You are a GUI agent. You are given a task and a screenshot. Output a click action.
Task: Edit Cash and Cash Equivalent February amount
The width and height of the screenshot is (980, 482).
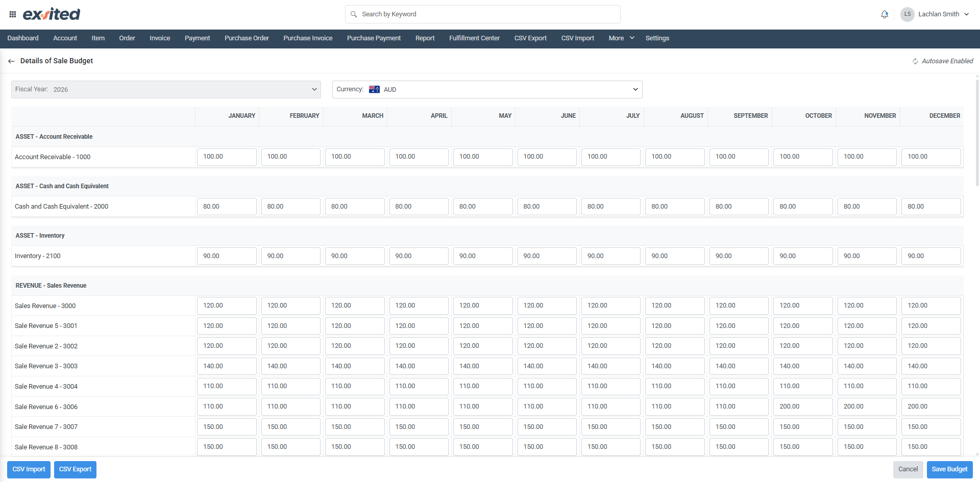pos(291,207)
